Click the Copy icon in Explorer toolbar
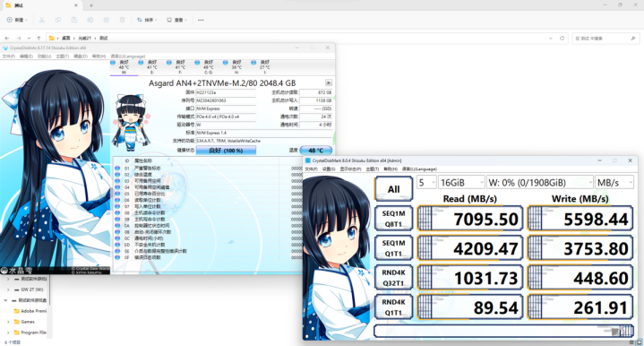The image size is (644, 346). pyautogui.click(x=58, y=20)
